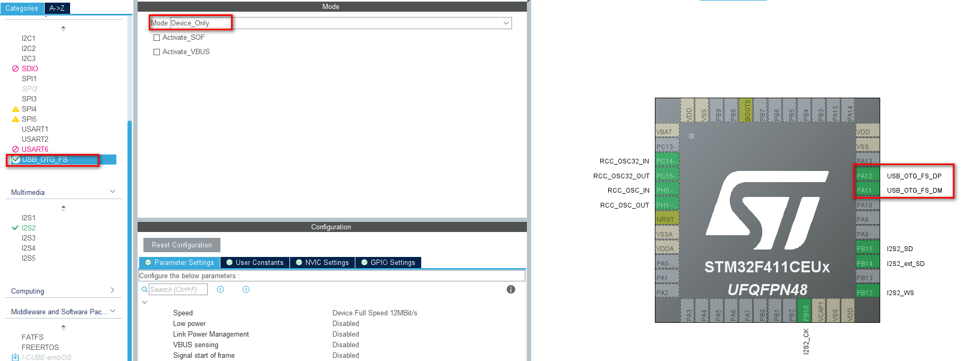The height and width of the screenshot is (361, 980).
Task: Select pin PH1 on the chip
Action: pyautogui.click(x=667, y=205)
